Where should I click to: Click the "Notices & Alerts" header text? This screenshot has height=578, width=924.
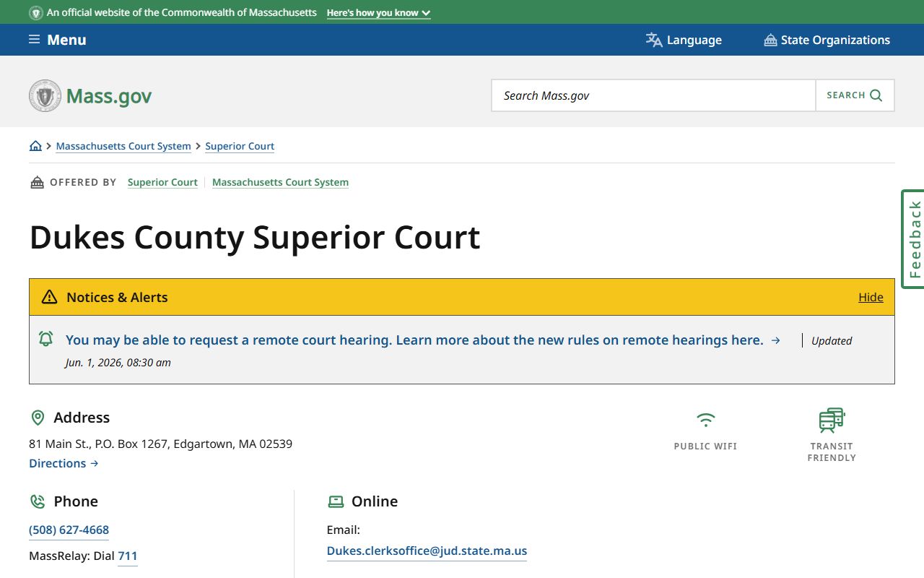point(117,297)
